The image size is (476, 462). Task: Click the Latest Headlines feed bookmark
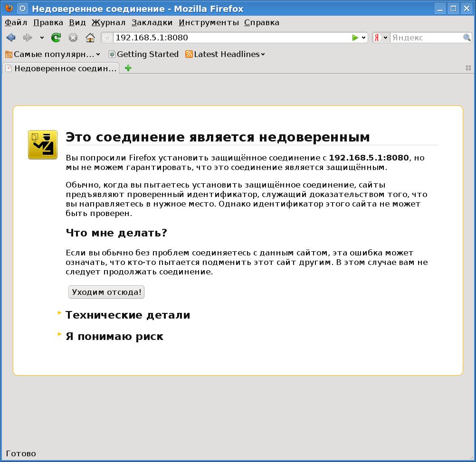[226, 54]
